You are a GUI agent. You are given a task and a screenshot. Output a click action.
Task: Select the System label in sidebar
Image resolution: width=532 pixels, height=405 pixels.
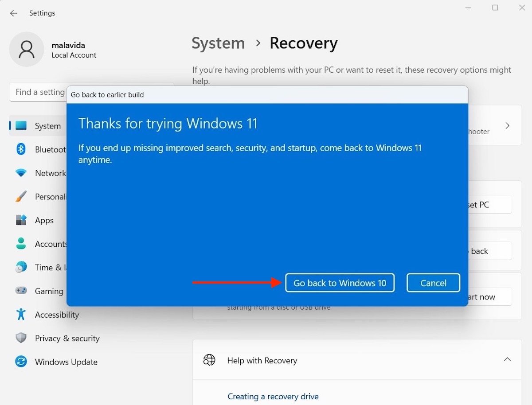[48, 126]
